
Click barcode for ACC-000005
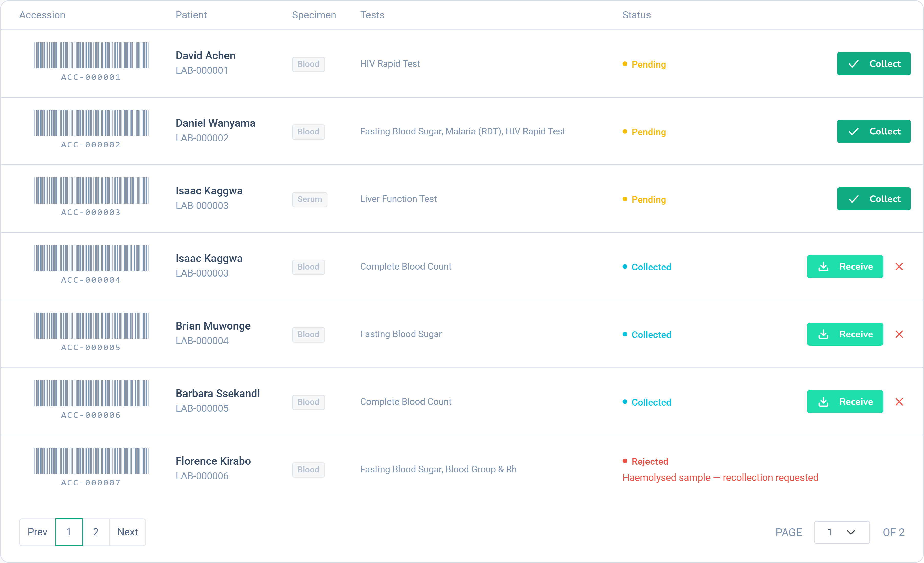91,326
